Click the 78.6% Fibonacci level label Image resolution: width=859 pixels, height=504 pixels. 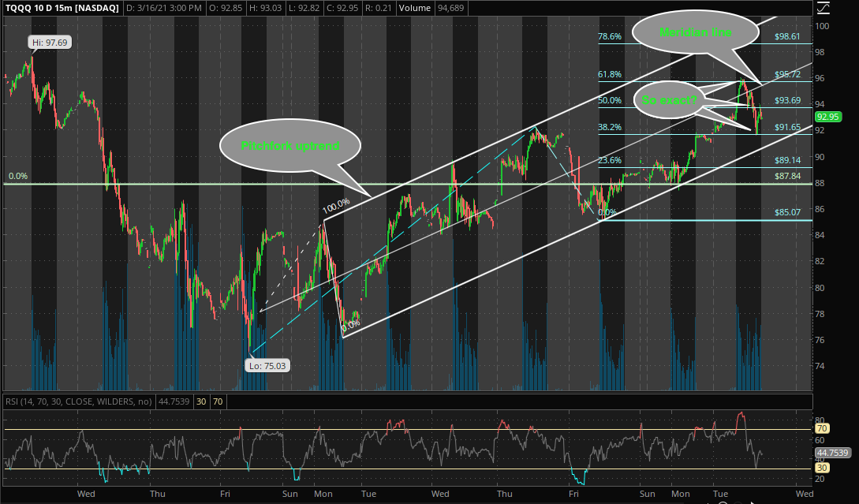pyautogui.click(x=610, y=36)
